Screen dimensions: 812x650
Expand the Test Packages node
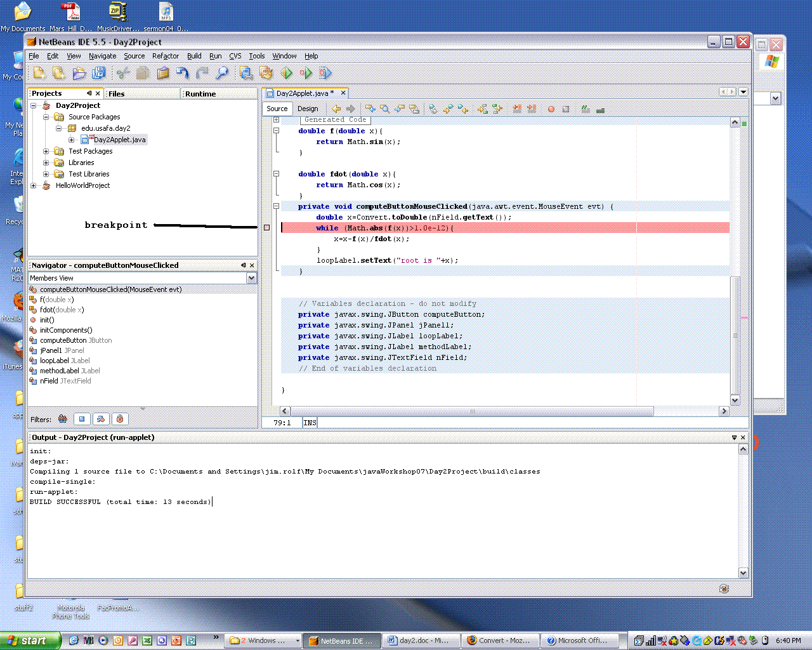[46, 151]
